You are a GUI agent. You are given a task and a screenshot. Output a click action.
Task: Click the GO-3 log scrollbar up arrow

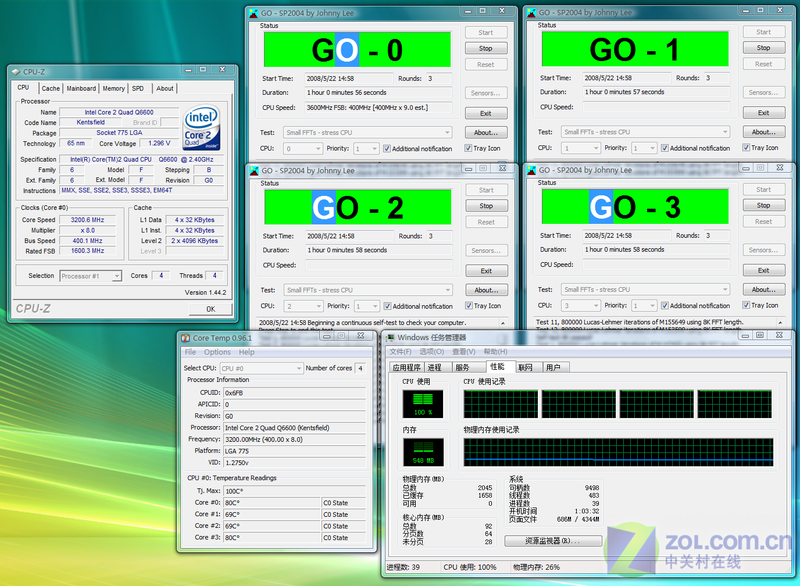[780, 323]
